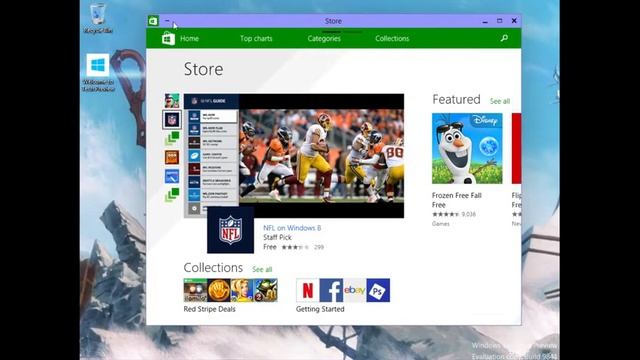
Task: Click the Photoshop Express icon in Getting Started
Action: (378, 290)
